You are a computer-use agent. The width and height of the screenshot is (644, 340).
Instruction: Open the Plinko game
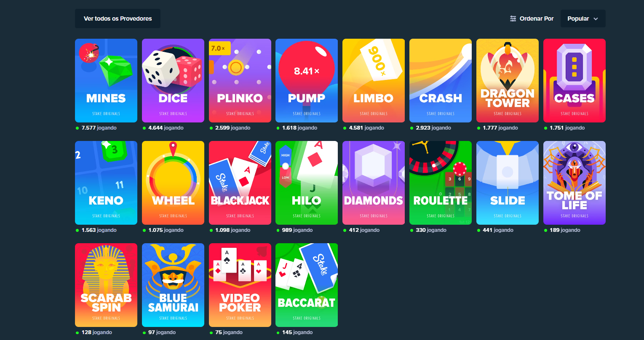pyautogui.click(x=240, y=80)
